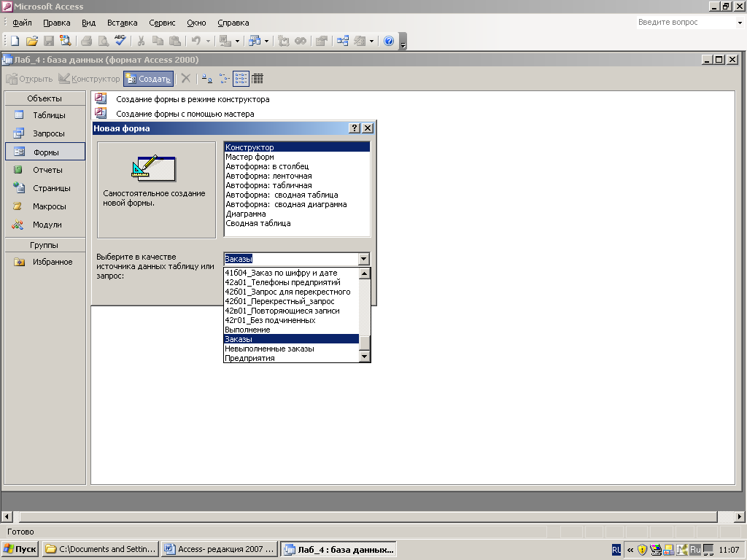Select Макросы in the Objects panel
This screenshot has height=560, width=747.
(x=45, y=206)
